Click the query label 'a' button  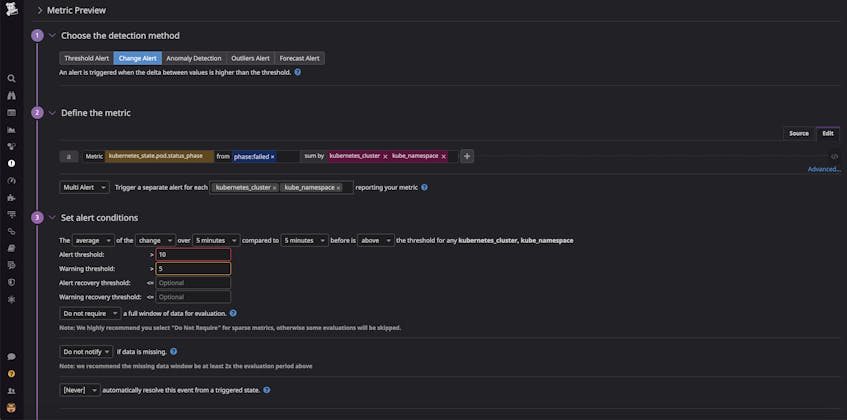coord(69,157)
